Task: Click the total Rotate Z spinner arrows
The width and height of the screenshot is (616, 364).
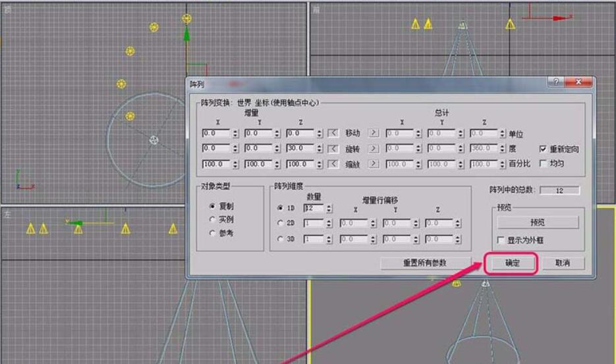Action: coord(503,148)
